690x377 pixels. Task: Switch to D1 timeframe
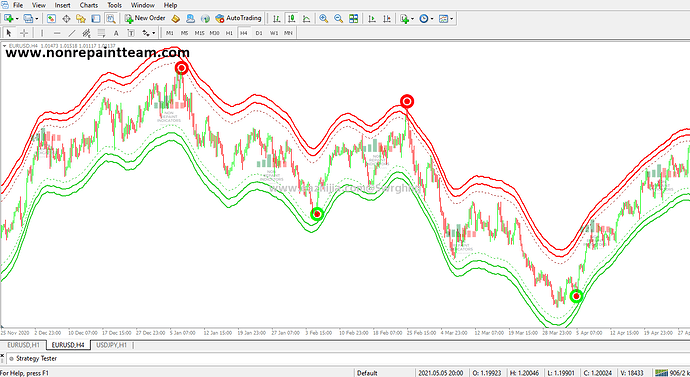[x=259, y=33]
